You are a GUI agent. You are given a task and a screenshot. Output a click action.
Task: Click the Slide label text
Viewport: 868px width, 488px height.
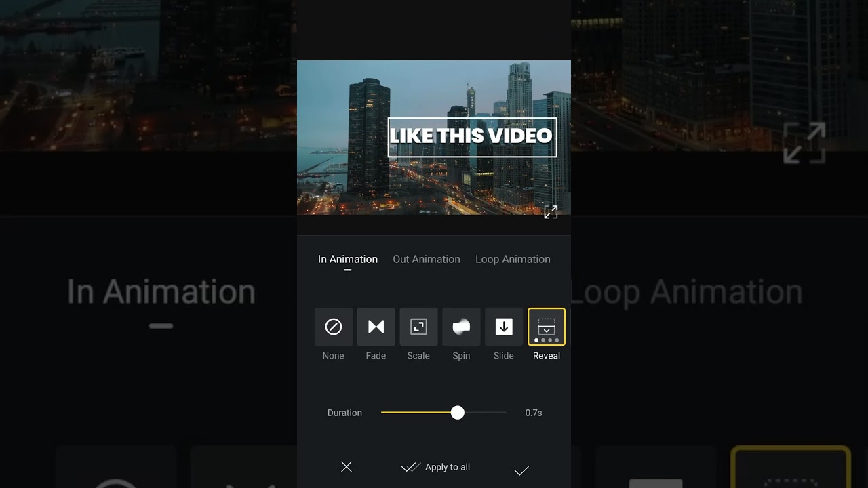(x=504, y=356)
